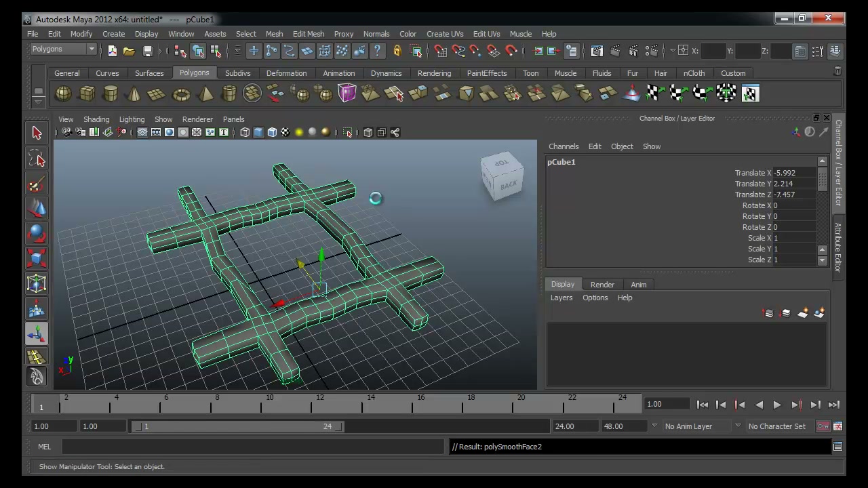Click the play forwards button
The height and width of the screenshot is (488, 868).
pos(777,405)
